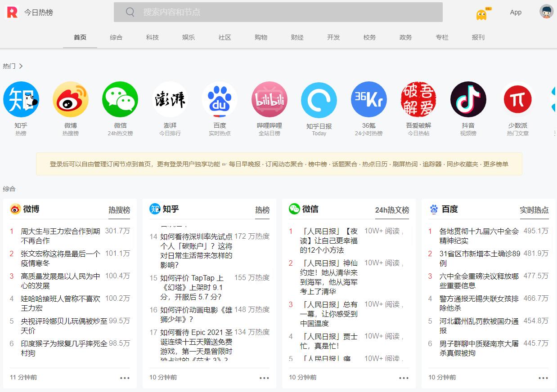This screenshot has height=392, width=557.
Task: Open the 深圳「碳账户」question on 知乎
Action: click(x=197, y=251)
